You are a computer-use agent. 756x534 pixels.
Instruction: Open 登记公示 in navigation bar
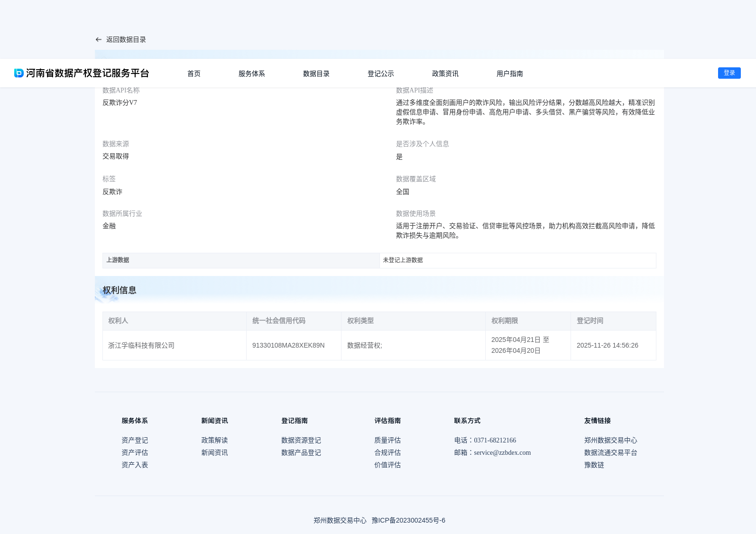coord(381,74)
